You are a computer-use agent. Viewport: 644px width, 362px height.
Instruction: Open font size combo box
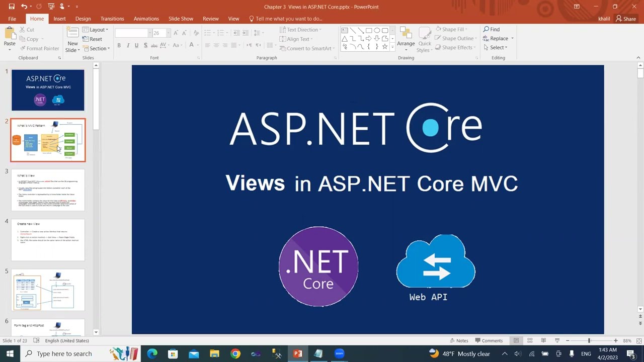click(160, 33)
